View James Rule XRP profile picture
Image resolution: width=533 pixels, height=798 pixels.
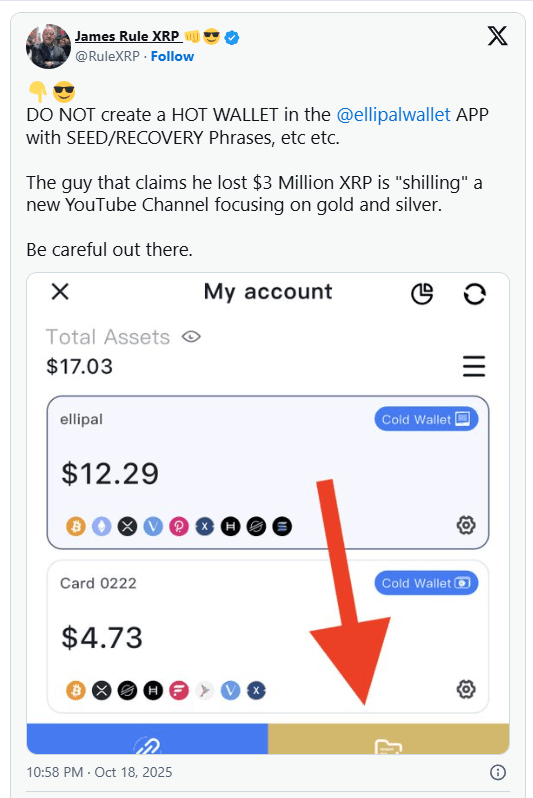tap(48, 46)
